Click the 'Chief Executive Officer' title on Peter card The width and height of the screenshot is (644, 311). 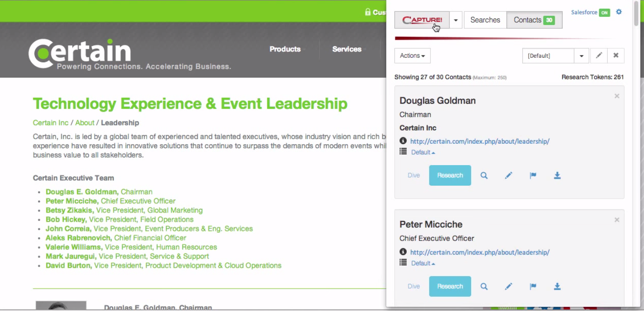pyautogui.click(x=437, y=238)
